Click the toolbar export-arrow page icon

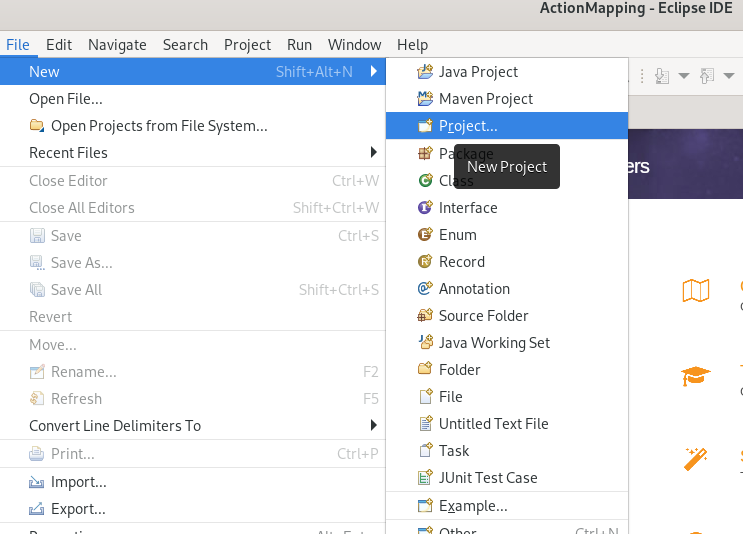tap(707, 76)
